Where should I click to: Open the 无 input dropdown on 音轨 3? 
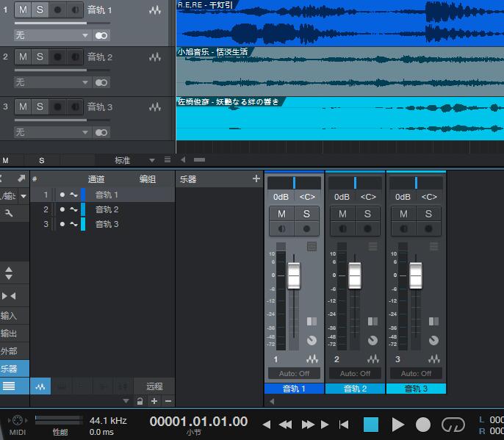(x=52, y=132)
